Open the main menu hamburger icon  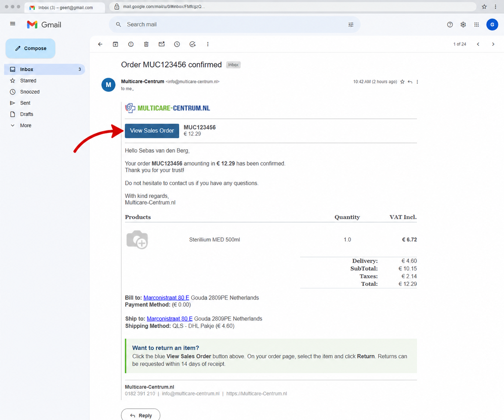click(12, 24)
